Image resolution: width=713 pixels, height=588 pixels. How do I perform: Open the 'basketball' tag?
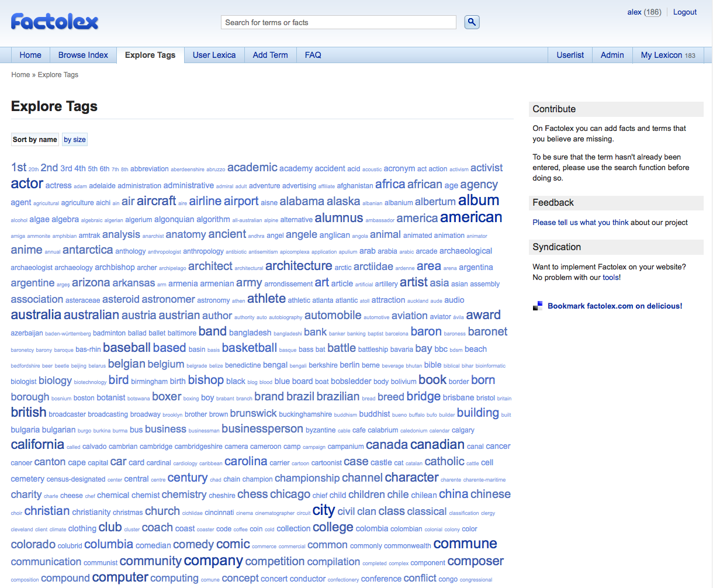[250, 348]
